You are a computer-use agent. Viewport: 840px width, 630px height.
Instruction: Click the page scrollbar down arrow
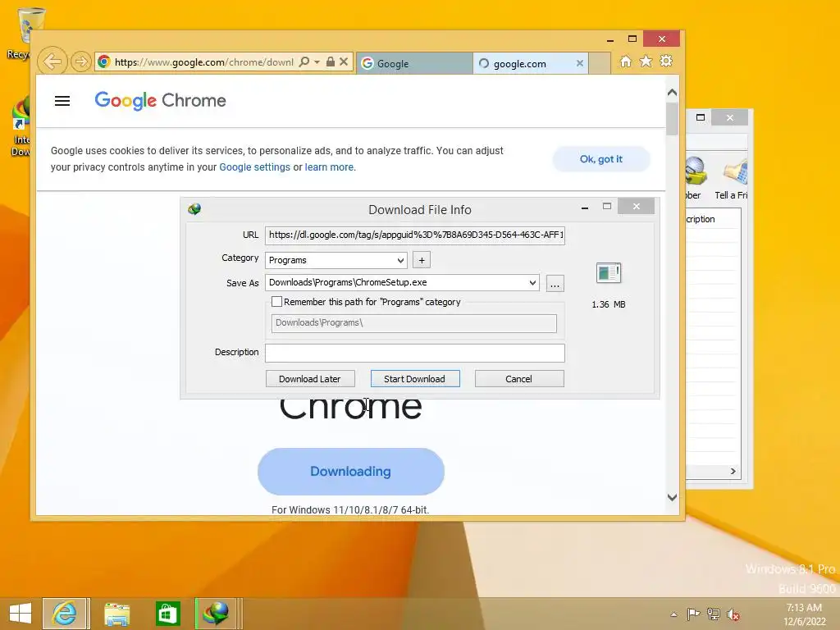click(x=673, y=497)
